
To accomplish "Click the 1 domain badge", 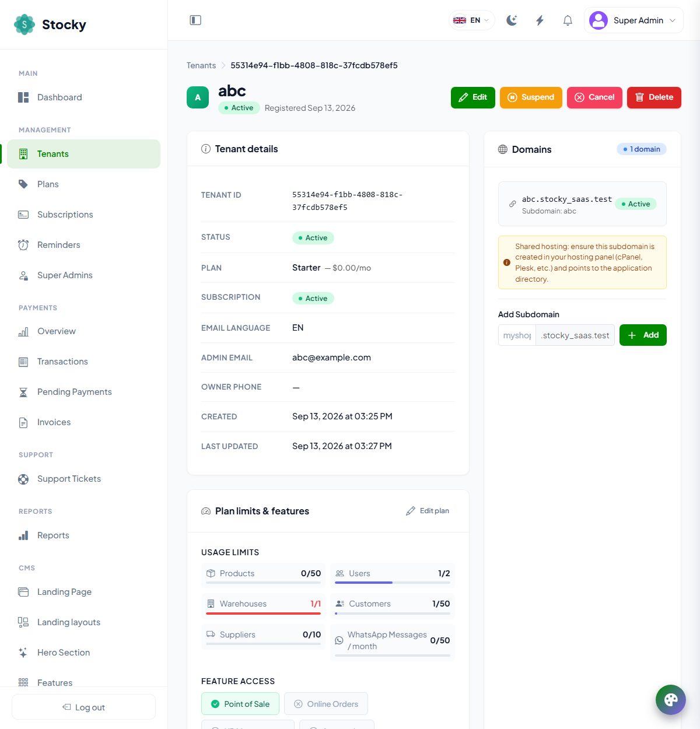I will point(642,149).
